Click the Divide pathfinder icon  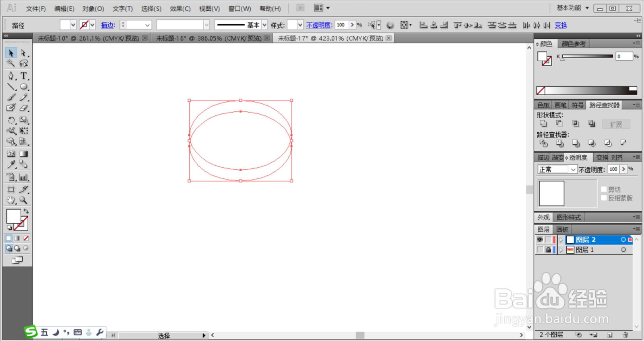tap(543, 143)
